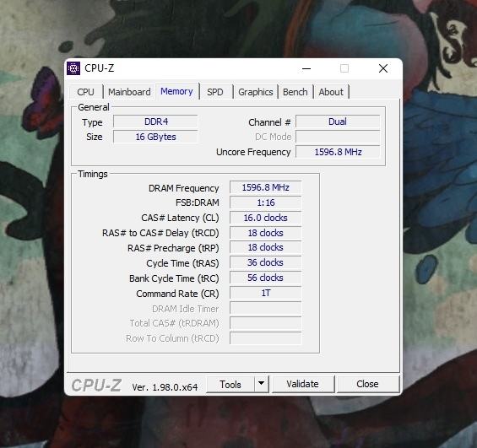
Task: Expand the Tools dropdown arrow
Action: (262, 384)
